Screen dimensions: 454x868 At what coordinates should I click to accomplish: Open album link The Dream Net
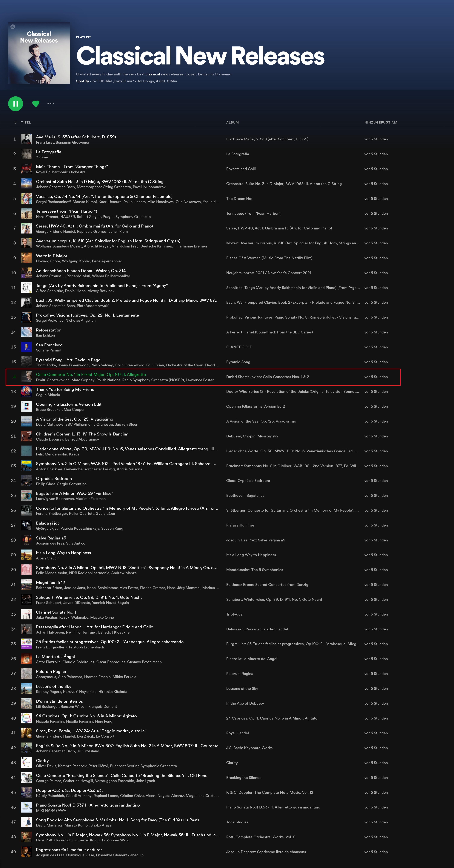[239, 199]
